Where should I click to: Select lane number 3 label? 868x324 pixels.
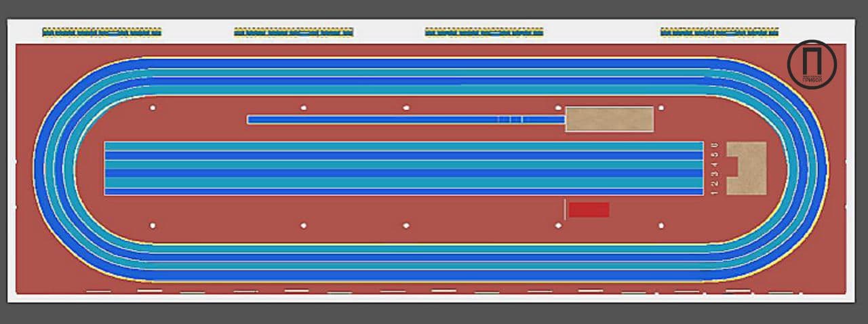pos(714,174)
